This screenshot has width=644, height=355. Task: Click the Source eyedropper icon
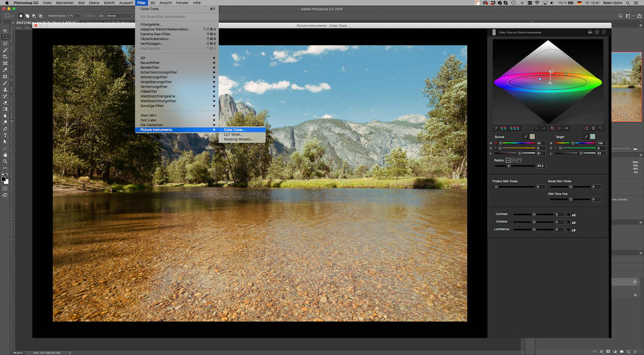point(526,137)
